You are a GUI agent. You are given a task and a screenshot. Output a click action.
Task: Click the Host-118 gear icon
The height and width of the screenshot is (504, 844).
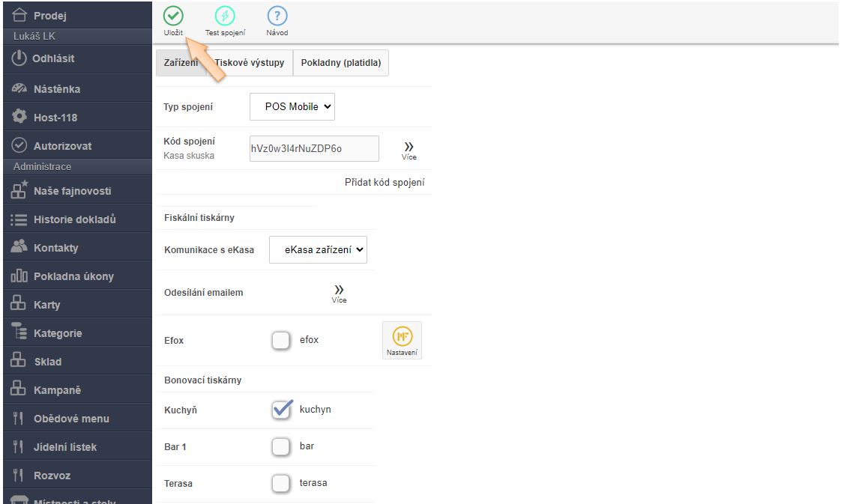(19, 118)
